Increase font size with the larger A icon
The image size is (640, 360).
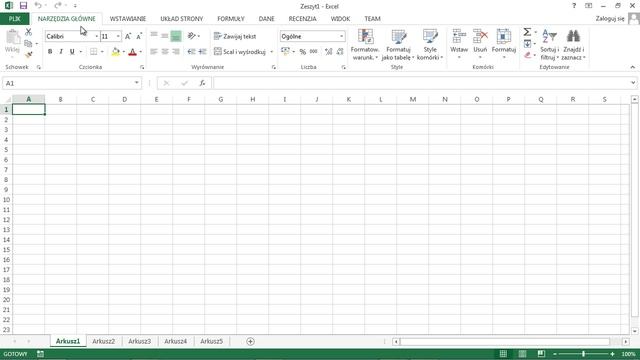coord(128,36)
